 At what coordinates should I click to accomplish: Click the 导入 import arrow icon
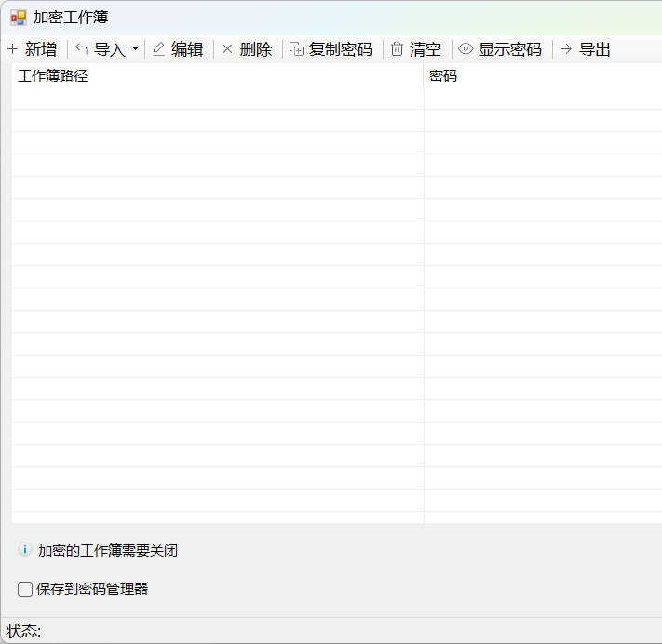coord(82,49)
